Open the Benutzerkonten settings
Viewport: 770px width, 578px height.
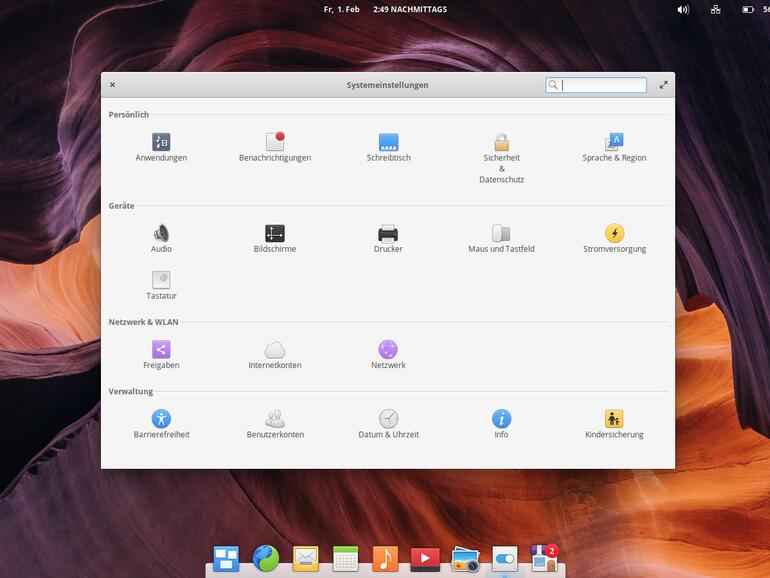275,424
